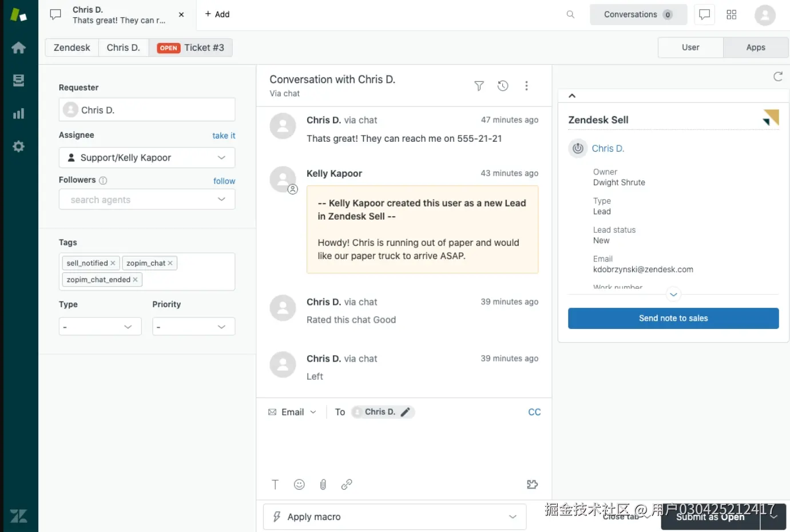
Task: Refresh the apps panel
Action: [x=778, y=77]
